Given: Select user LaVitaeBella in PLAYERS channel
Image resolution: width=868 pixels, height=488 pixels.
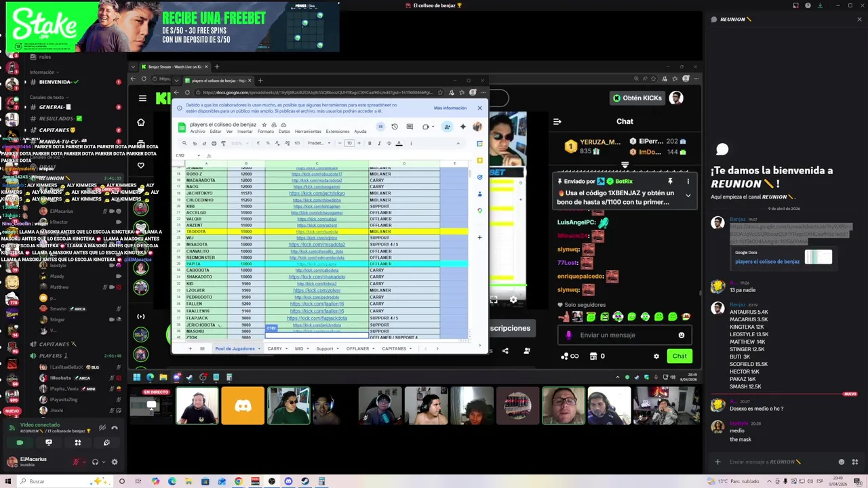Looking at the screenshot, I should click(x=66, y=367).
